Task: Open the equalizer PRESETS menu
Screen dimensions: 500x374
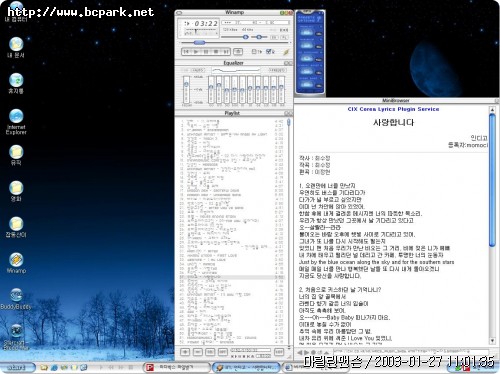Action: coord(277,70)
